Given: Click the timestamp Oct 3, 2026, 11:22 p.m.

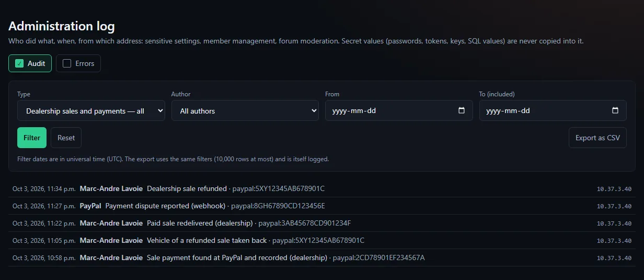Looking at the screenshot, I should [x=44, y=223].
